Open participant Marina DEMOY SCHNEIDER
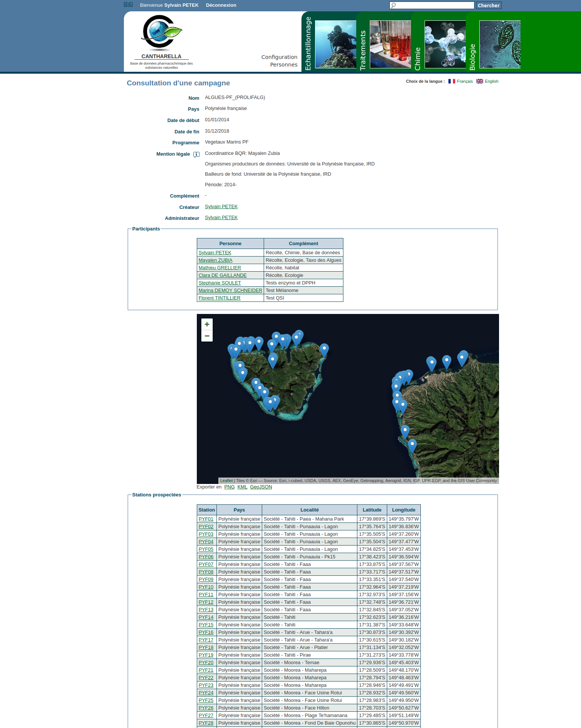This screenshot has width=581, height=728. coord(230,291)
